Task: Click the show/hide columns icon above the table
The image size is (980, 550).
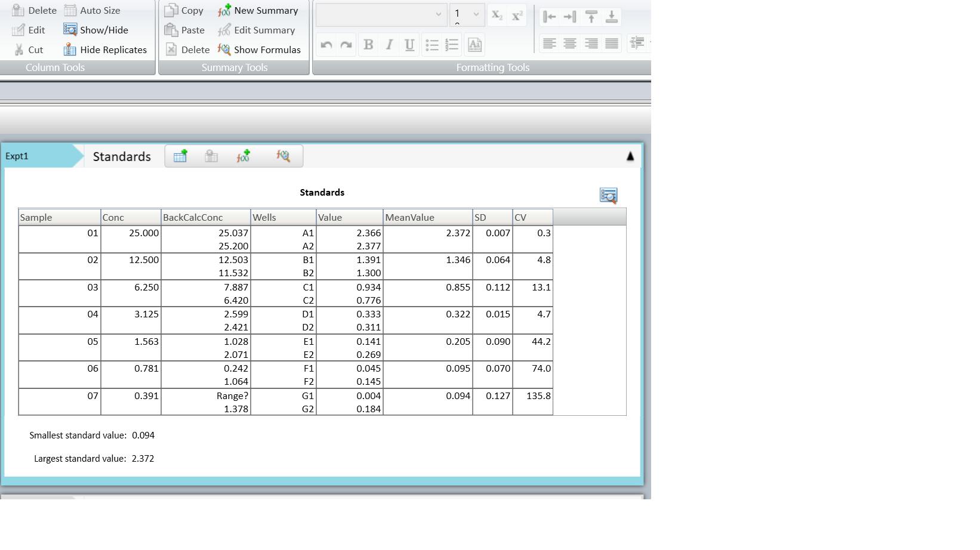Action: tap(608, 196)
